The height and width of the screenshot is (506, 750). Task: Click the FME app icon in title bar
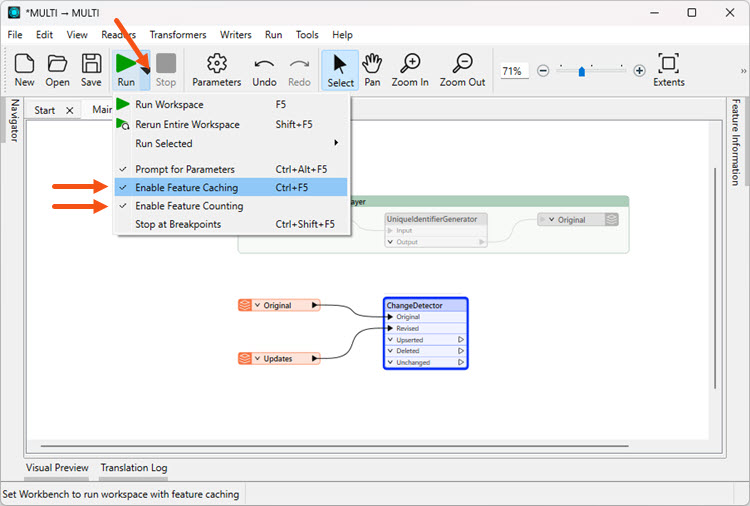tap(13, 12)
